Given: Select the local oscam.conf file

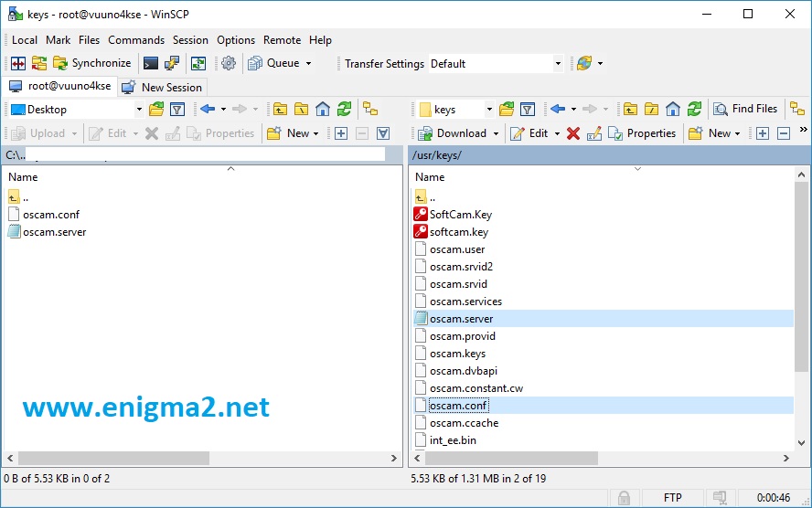Looking at the screenshot, I should click(x=51, y=214).
